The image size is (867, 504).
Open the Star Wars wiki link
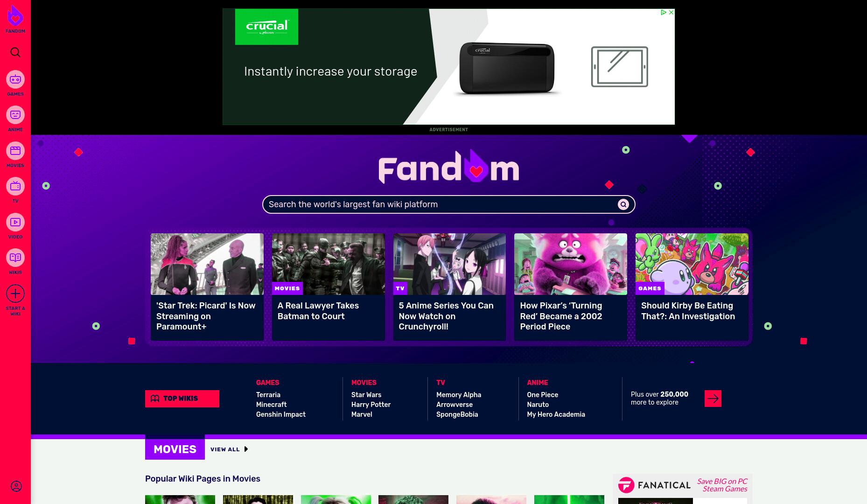click(x=366, y=395)
